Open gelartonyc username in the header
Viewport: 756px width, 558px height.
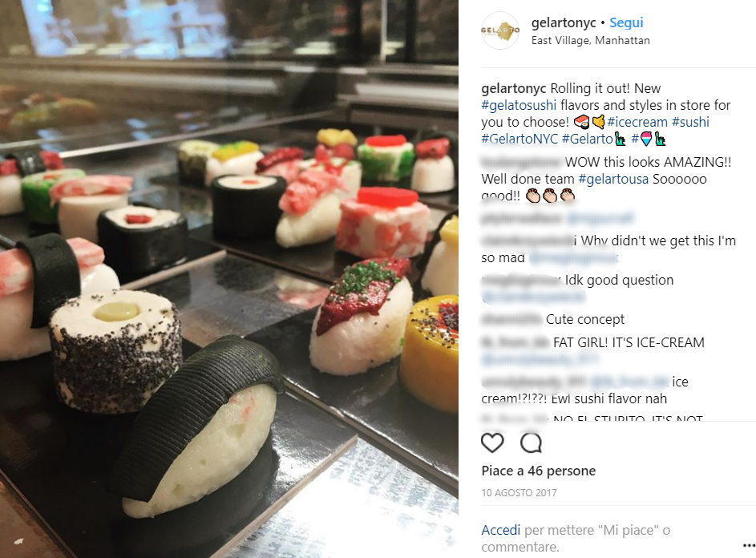(x=563, y=22)
